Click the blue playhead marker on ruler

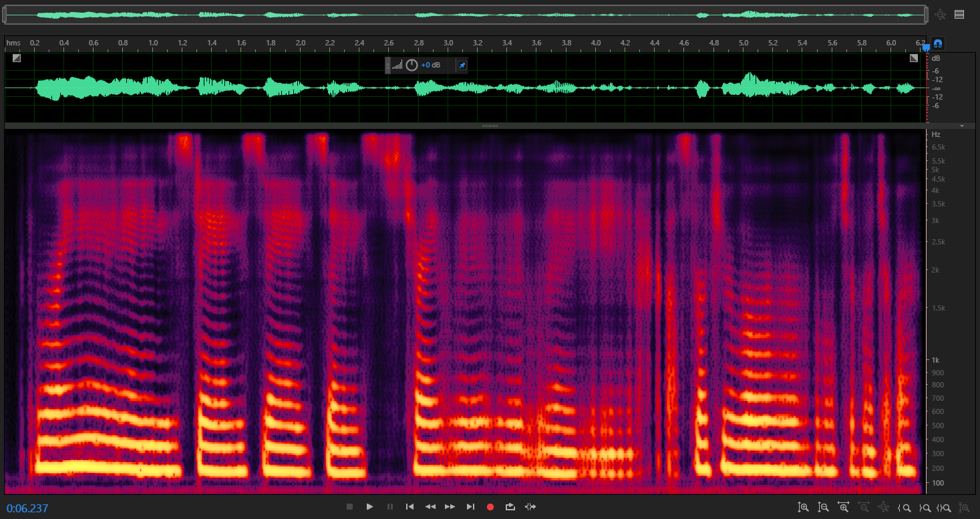pyautogui.click(x=926, y=47)
